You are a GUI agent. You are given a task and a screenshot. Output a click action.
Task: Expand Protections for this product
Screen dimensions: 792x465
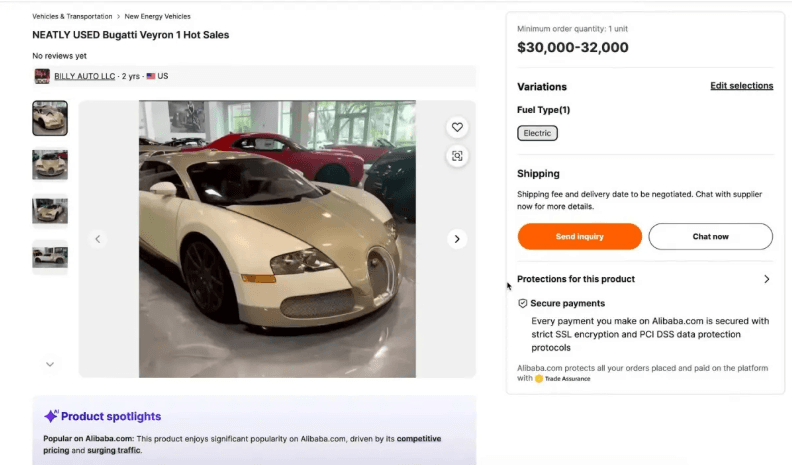(766, 279)
